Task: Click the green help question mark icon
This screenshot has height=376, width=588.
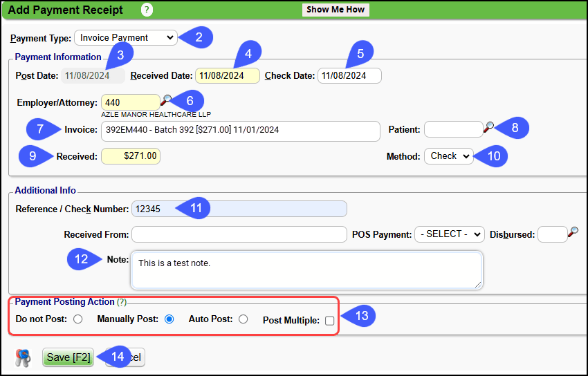Action: pyautogui.click(x=147, y=10)
